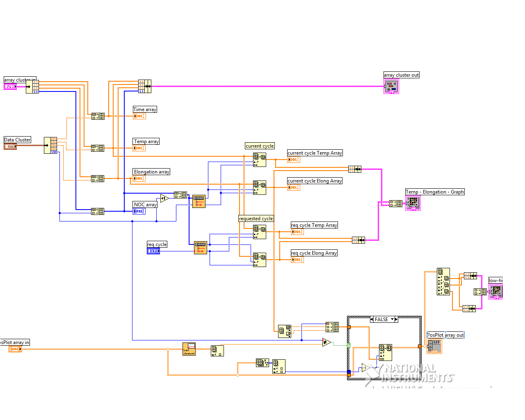525x420 pixels.
Task: Select the "current cycle" label
Action: point(260,146)
